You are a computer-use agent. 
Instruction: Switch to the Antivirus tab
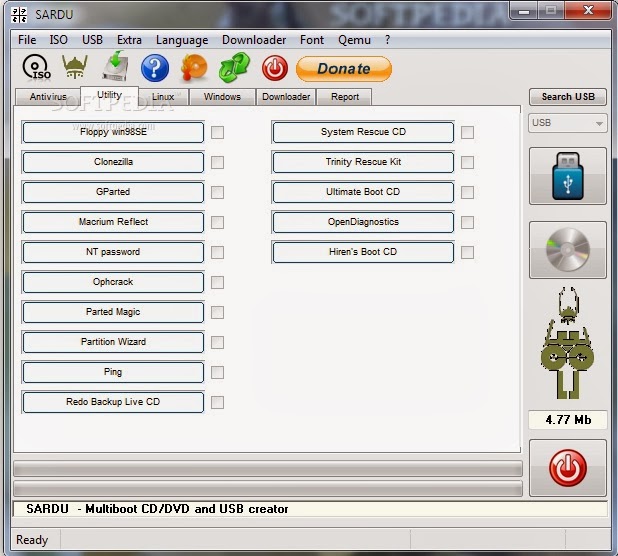(x=48, y=97)
